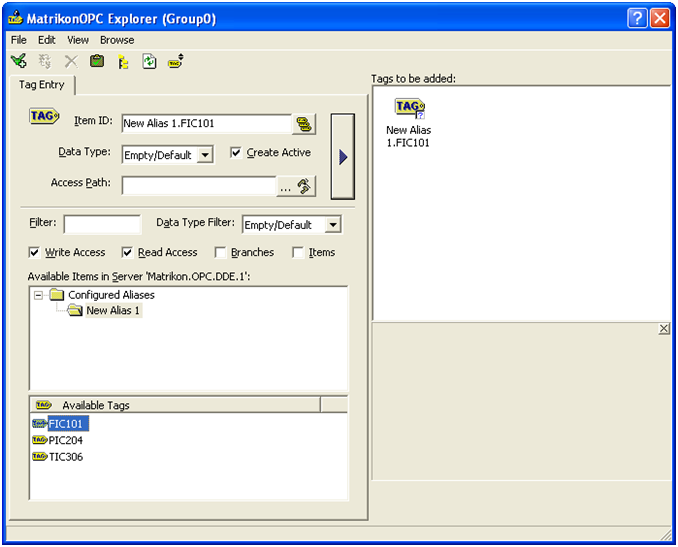678x547 pixels.
Task: Uncheck the Write Access checkbox
Action: point(34,252)
